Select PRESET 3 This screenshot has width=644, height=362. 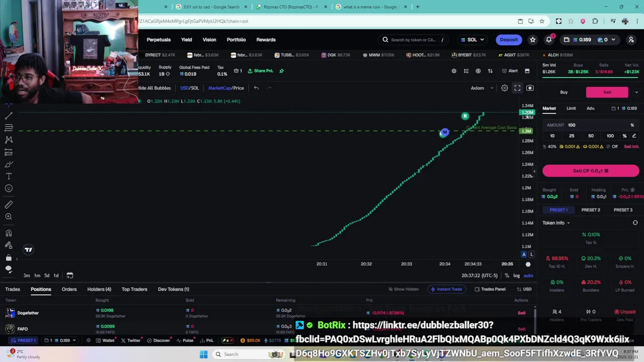(623, 210)
